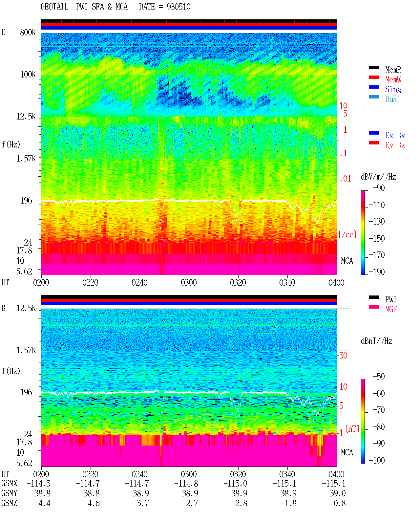This screenshot has width=420, height=523.
Task: Click the B panel letter label
Action: pos(3,308)
